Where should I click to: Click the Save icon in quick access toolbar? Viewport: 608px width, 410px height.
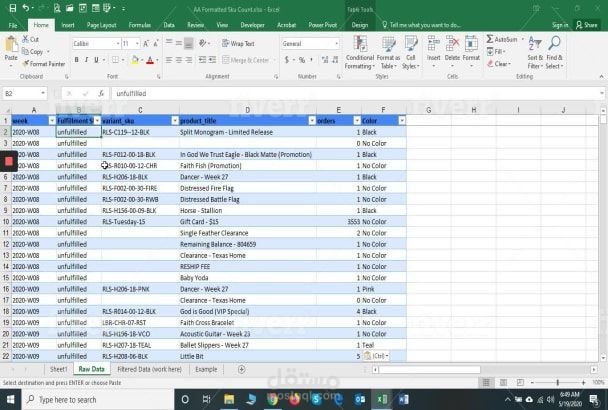click(x=12, y=8)
